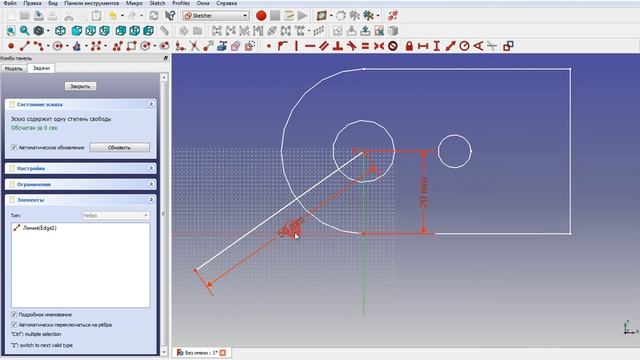Open the Файл menu

pyautogui.click(x=10, y=3)
